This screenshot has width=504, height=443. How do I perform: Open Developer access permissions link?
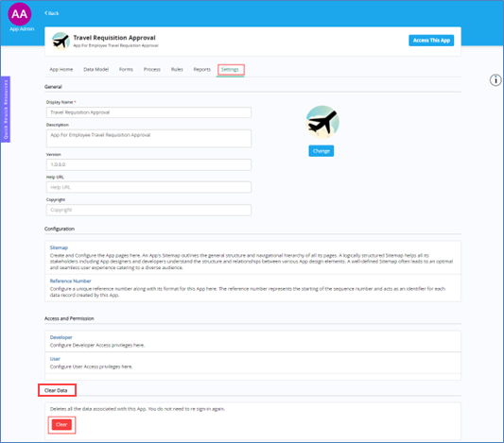point(61,337)
